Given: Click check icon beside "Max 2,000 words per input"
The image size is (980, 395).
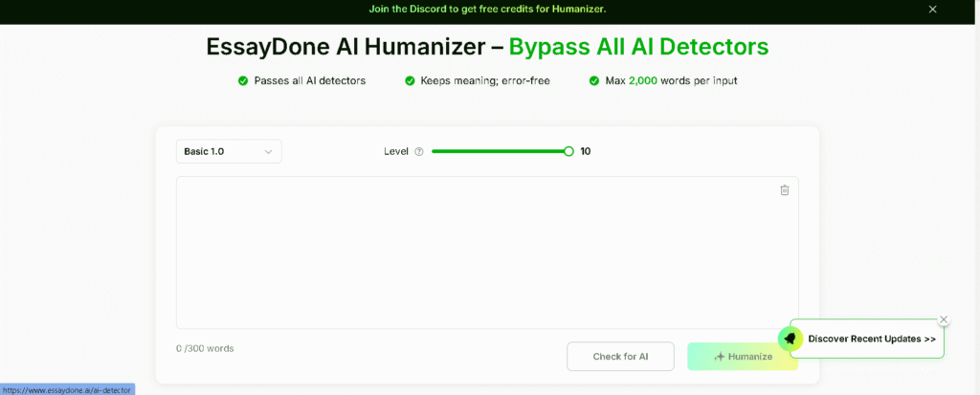Looking at the screenshot, I should click(x=594, y=81).
